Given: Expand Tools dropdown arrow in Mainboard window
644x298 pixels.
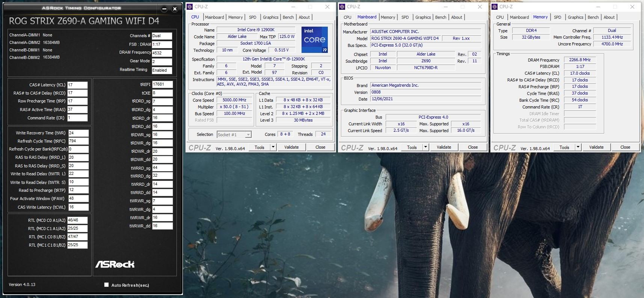Looking at the screenshot, I should [426, 147].
